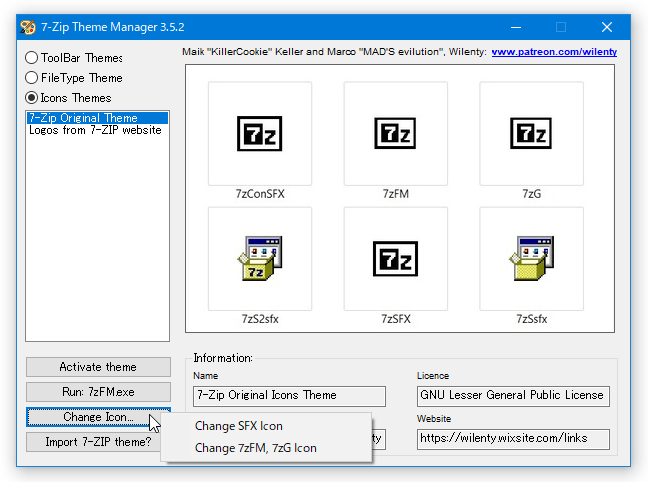Open the Change Icon... dropdown button
This screenshot has width=648, height=482.
[98, 417]
